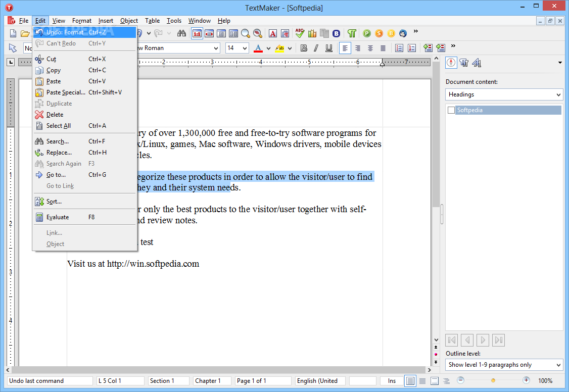Toggle Italic formatting

coord(316,48)
